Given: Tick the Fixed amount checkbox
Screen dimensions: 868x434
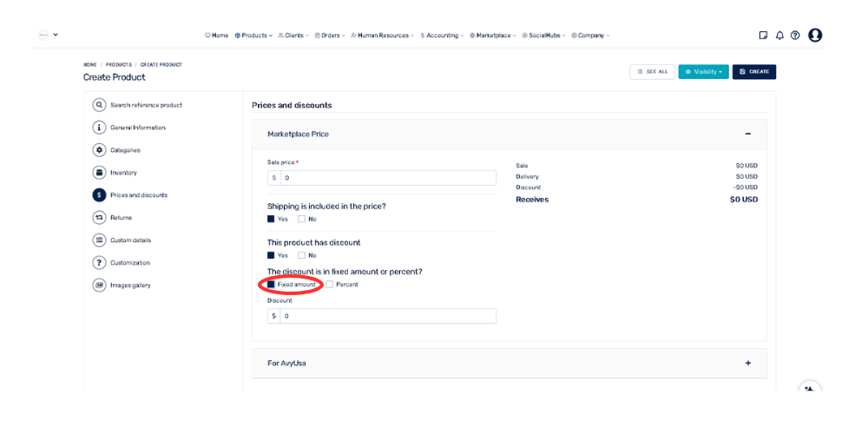Looking at the screenshot, I should click(272, 285).
